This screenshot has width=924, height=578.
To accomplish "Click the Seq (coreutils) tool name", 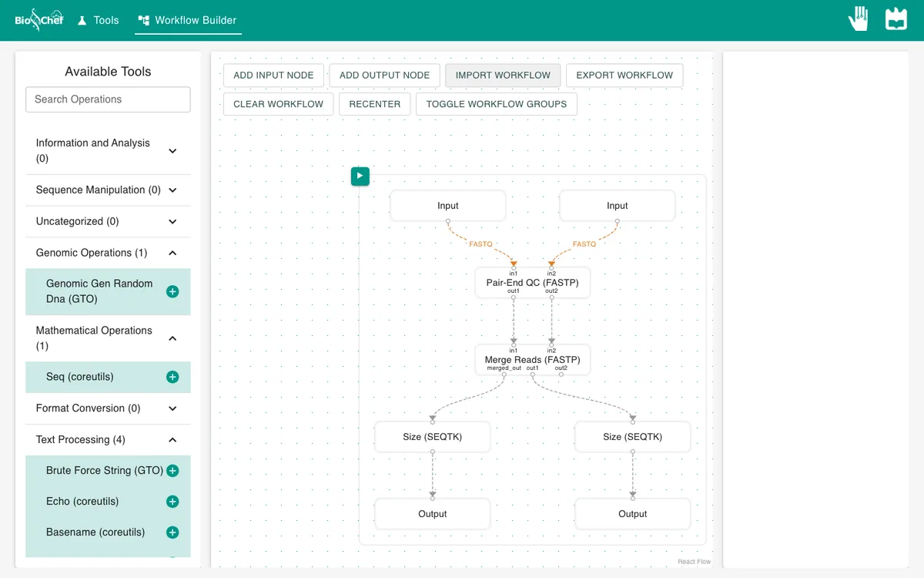I will coord(80,377).
